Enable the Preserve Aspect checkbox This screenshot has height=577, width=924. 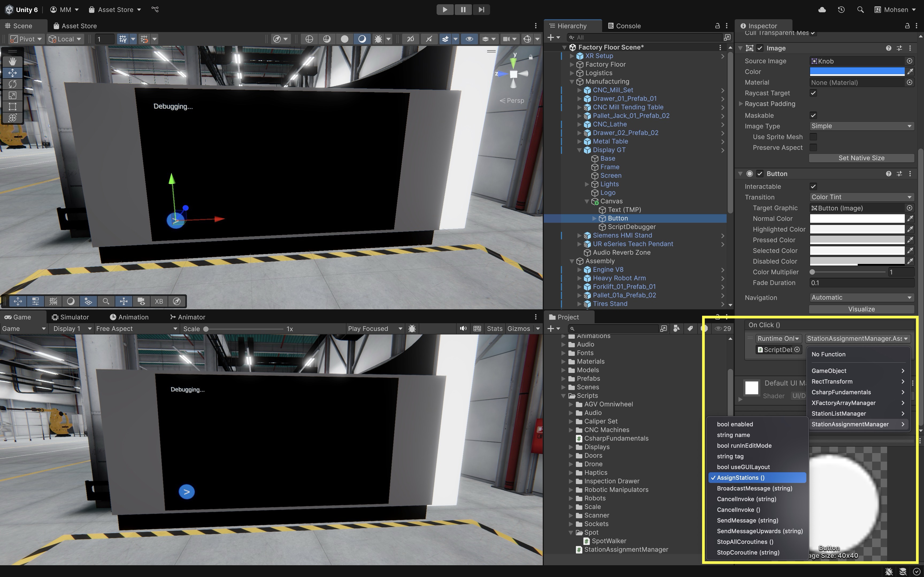[813, 148]
